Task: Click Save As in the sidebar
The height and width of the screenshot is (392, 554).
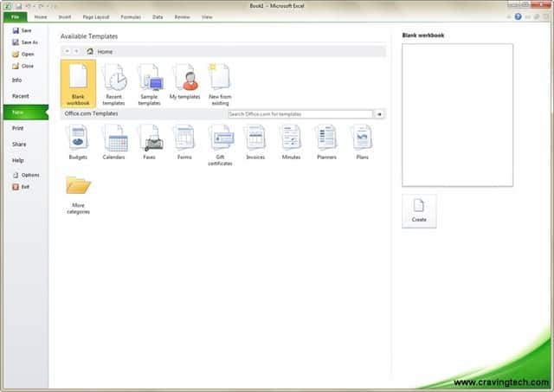Action: click(x=25, y=42)
